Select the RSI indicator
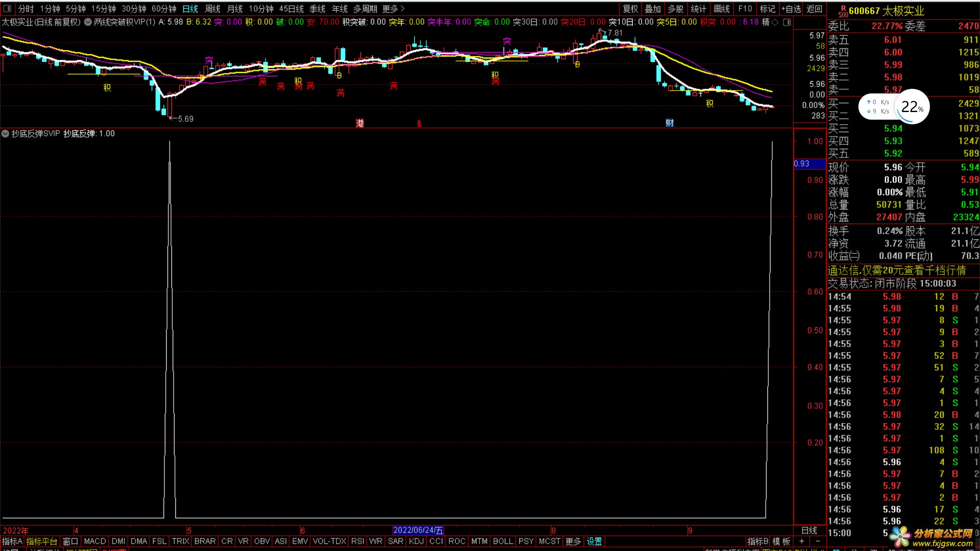The image size is (980, 551). (x=357, y=541)
